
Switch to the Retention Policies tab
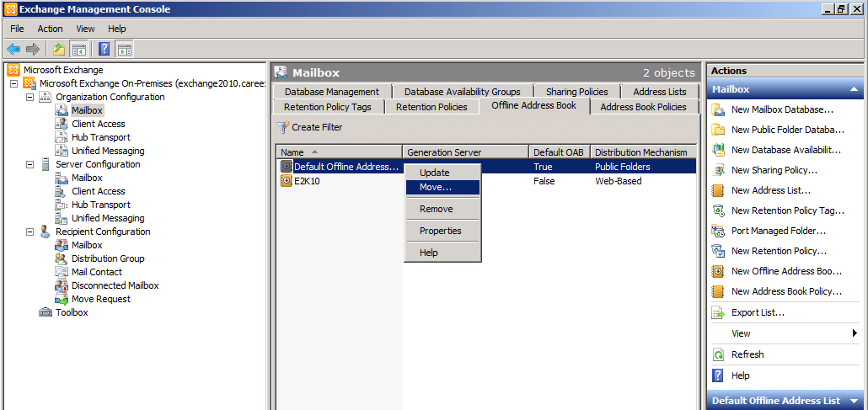point(431,107)
